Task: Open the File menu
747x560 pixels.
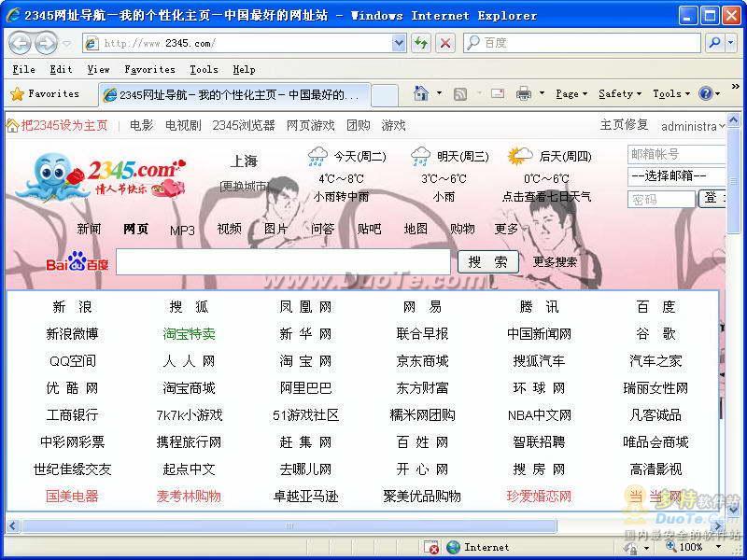Action: click(23, 69)
